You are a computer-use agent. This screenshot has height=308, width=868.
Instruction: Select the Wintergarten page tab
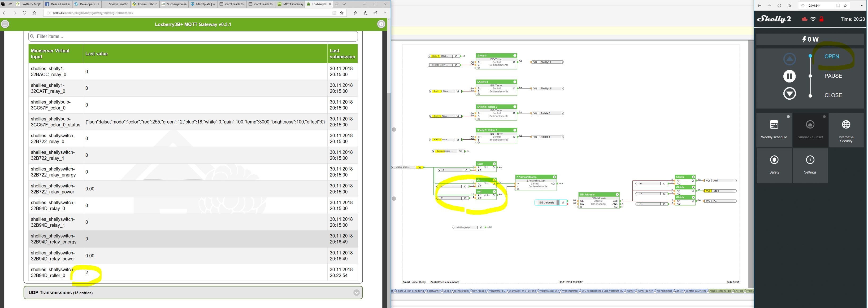[645, 291]
